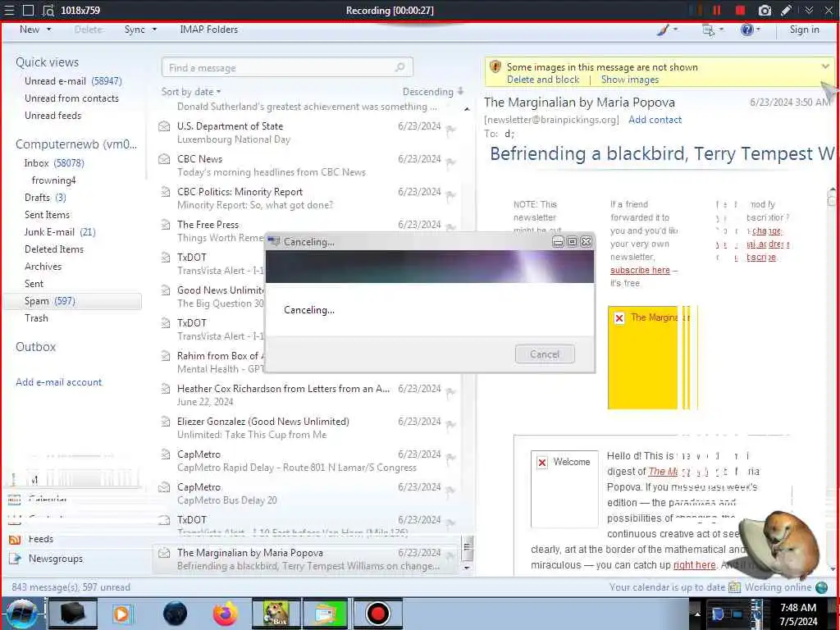Viewport: 840px width, 630px height.
Task: Open IMAP Folders in the toolbar
Action: pos(209,30)
